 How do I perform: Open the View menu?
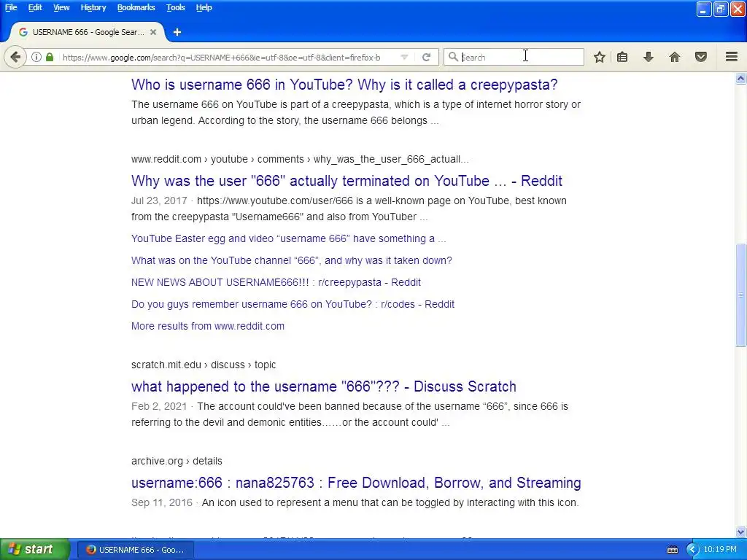[61, 7]
